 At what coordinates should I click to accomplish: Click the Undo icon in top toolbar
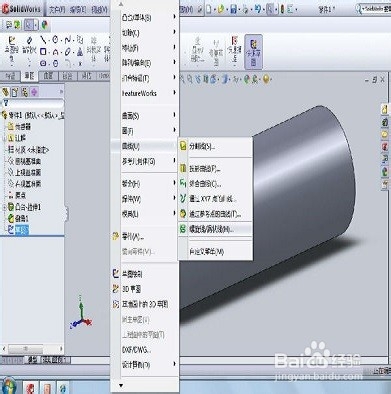(x=258, y=9)
